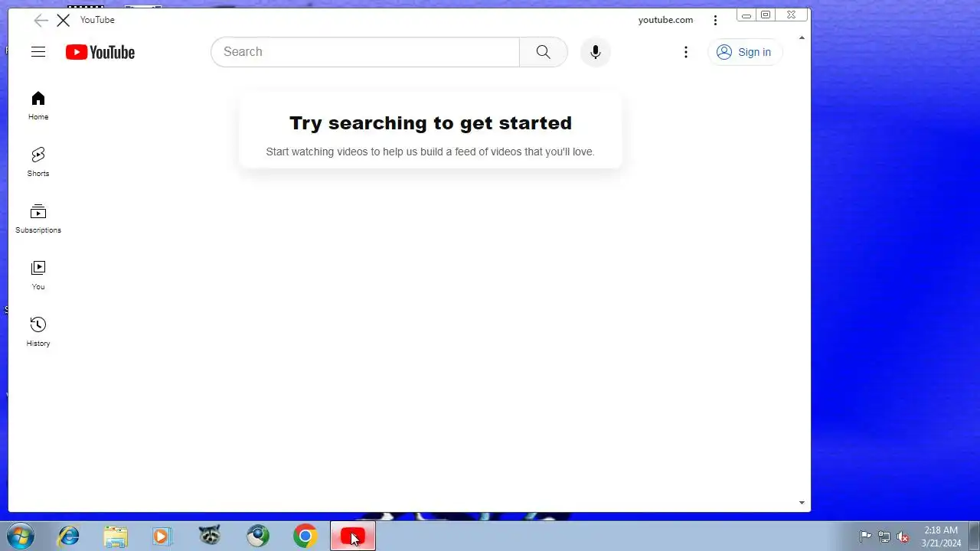The width and height of the screenshot is (980, 551).
Task: Go back with the arrow button
Action: [x=41, y=21]
